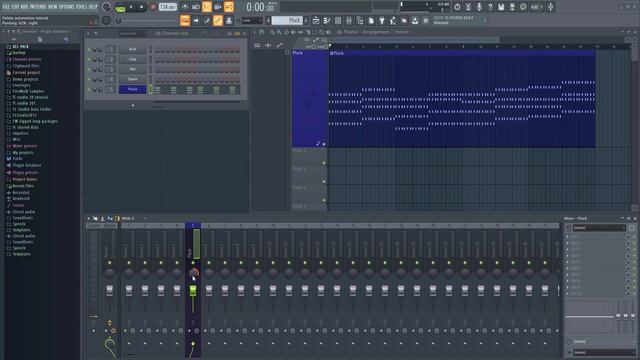The width and height of the screenshot is (640, 360).
Task: Click the save project disk icon
Action: click(x=501, y=7)
